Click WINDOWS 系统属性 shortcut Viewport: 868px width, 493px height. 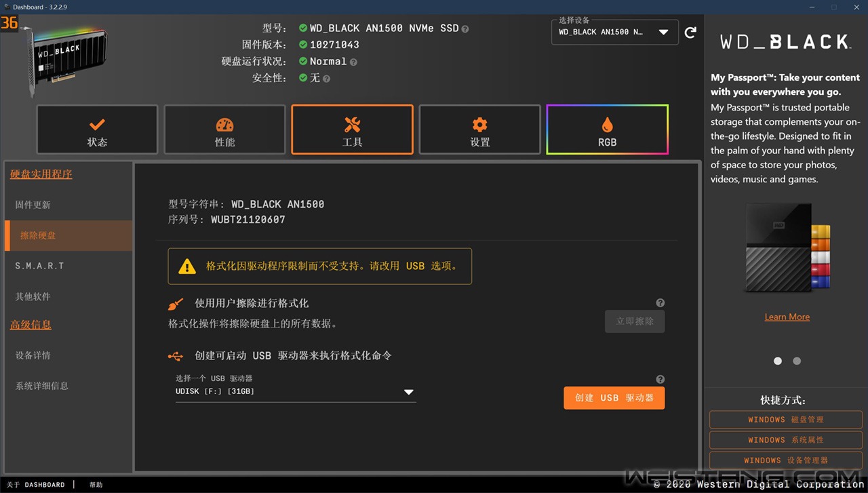pos(786,440)
